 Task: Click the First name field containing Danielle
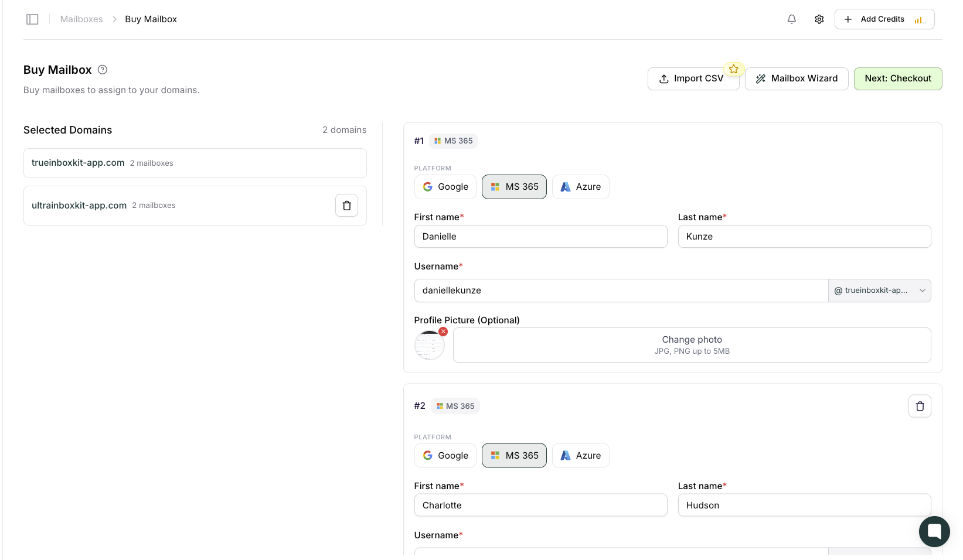point(540,237)
